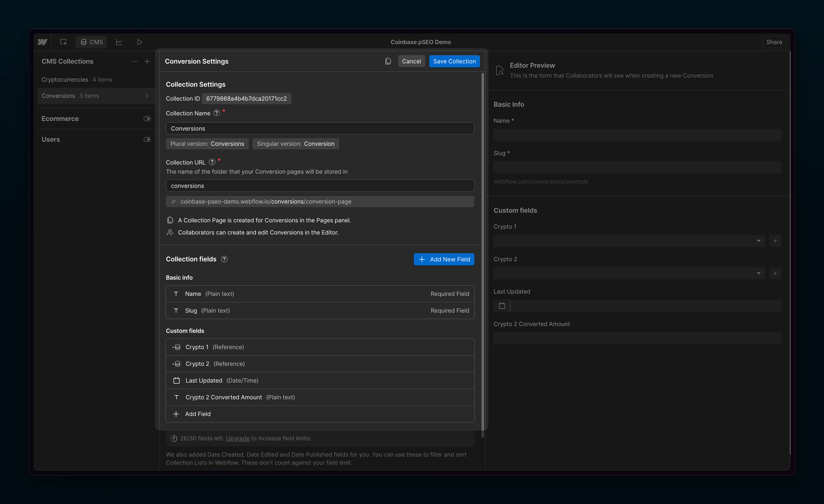Screen dimensions: 824x504
Task: Click Collection Name help question icon
Action: click(x=217, y=113)
